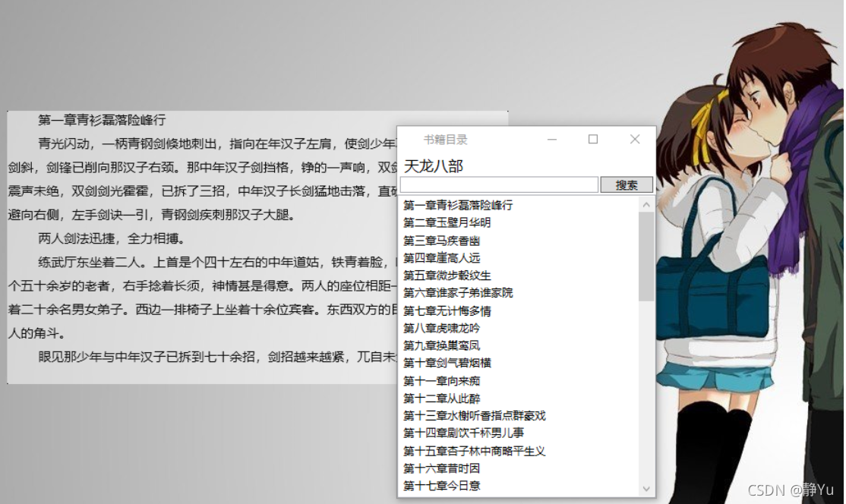Open chapter 第三章马疾香幽
The image size is (846, 504).
pyautogui.click(x=441, y=241)
